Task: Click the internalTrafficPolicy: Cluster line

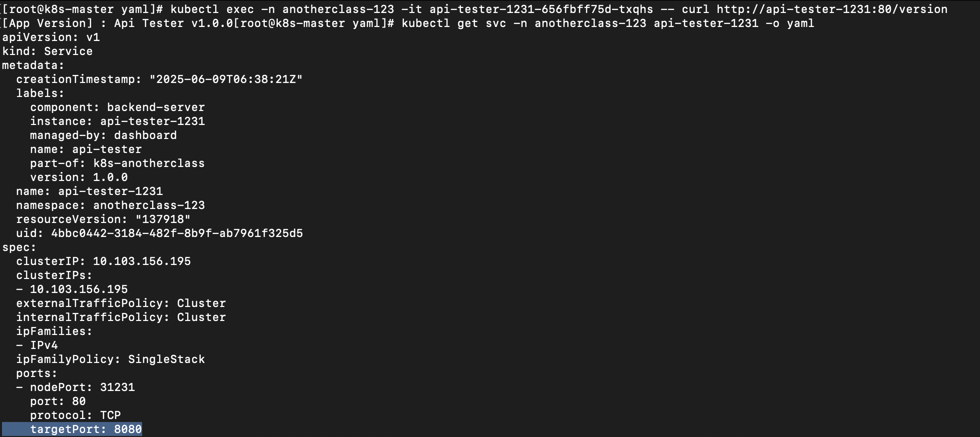Action: [121, 317]
